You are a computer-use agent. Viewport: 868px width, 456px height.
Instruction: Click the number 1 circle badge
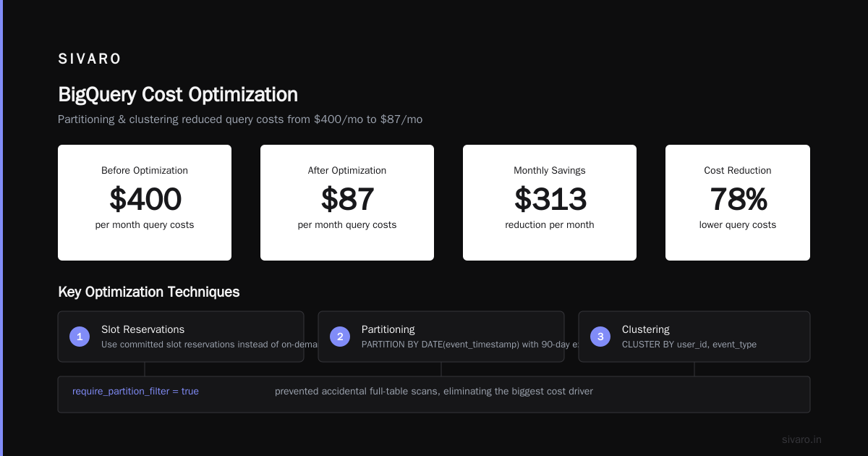pos(80,337)
